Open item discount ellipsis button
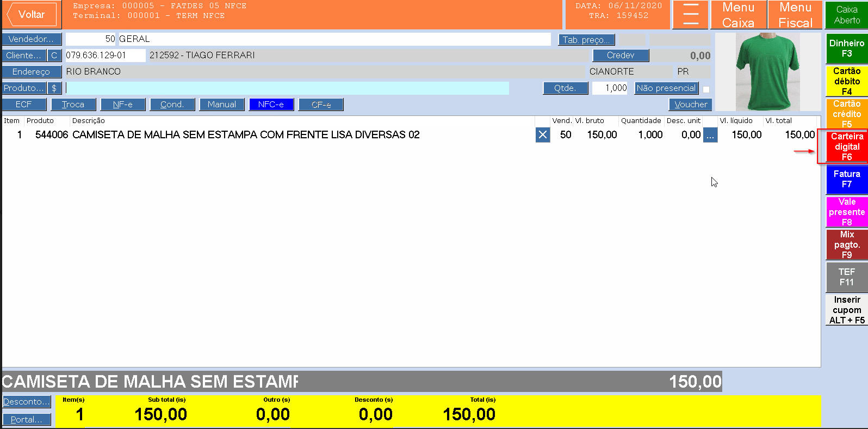 tap(710, 135)
